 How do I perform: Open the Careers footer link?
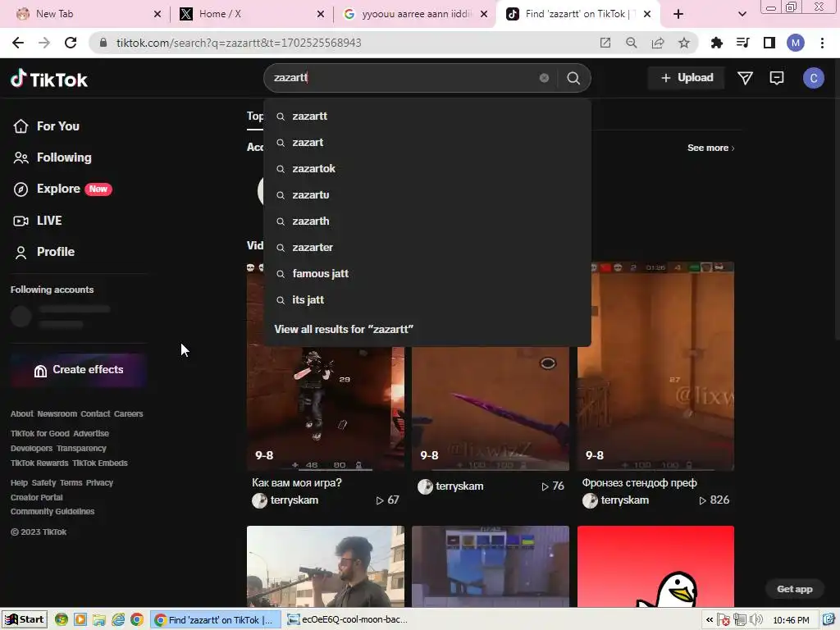128,414
